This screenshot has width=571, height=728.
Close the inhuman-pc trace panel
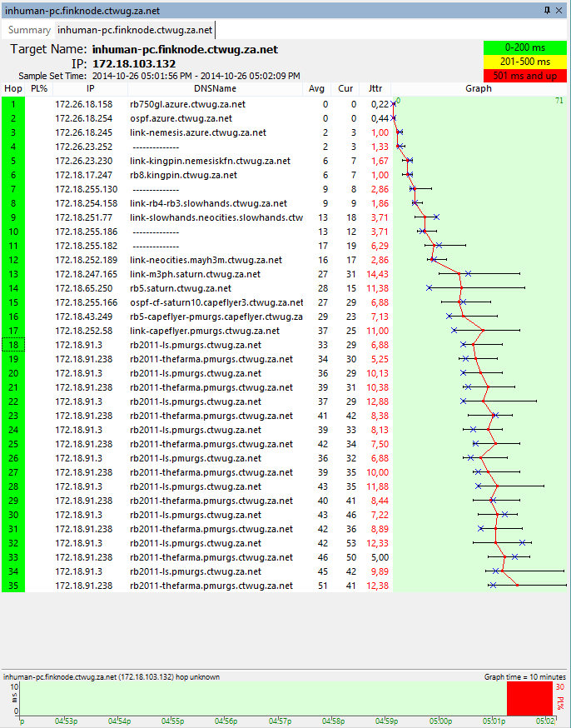click(560, 10)
